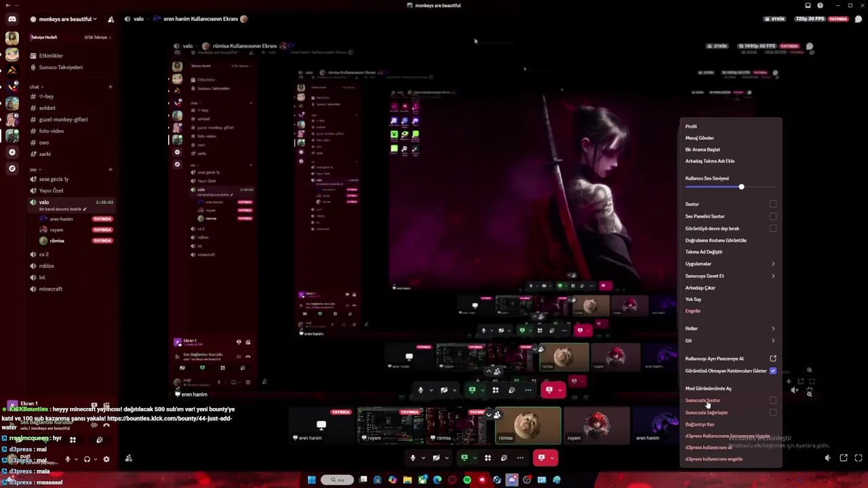Click the red stop watching stream button
868x488 pixels.
coord(541,457)
